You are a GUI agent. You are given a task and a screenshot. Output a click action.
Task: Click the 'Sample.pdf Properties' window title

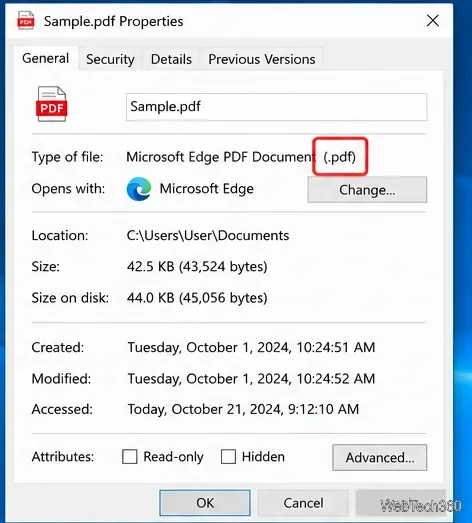113,21
